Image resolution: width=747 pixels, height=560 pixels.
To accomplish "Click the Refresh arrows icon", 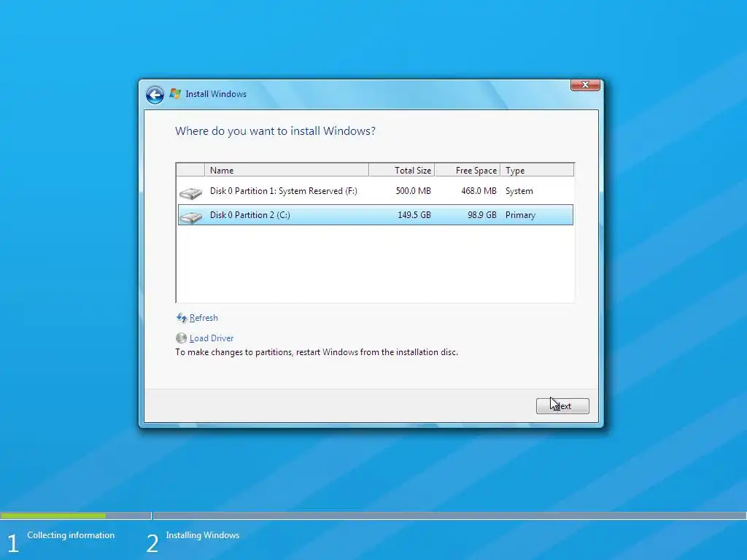I will click(182, 318).
